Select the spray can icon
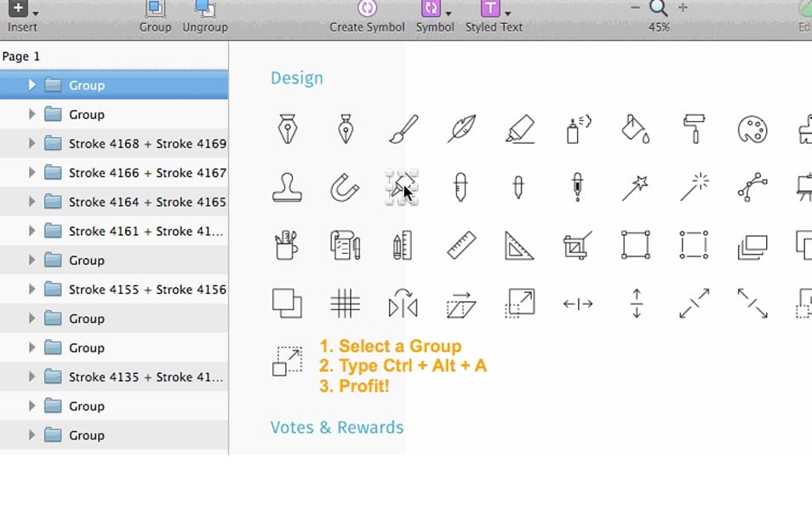The height and width of the screenshot is (511, 812). tap(578, 129)
